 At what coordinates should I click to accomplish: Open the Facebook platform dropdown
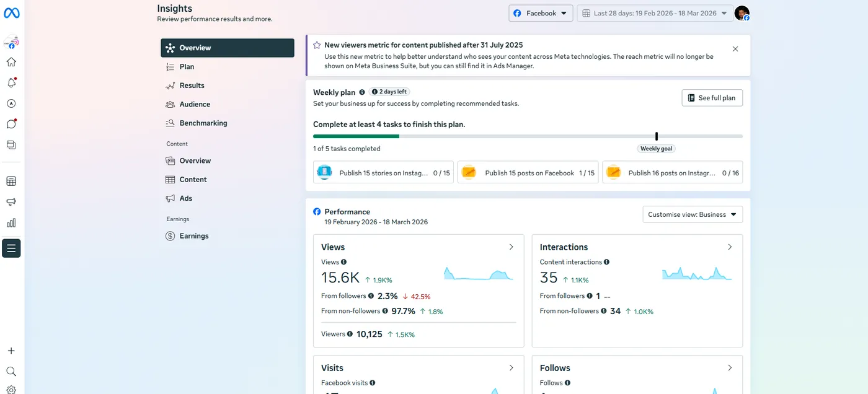[x=541, y=13]
